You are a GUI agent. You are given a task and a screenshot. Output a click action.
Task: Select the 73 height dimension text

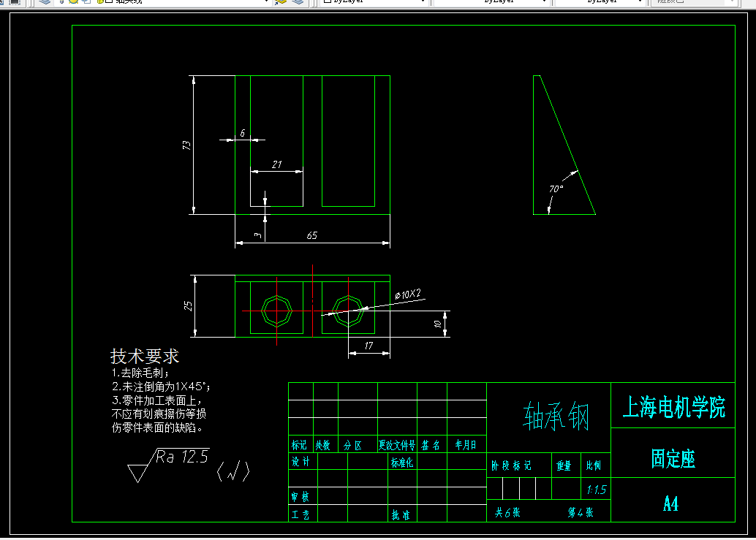pos(186,145)
